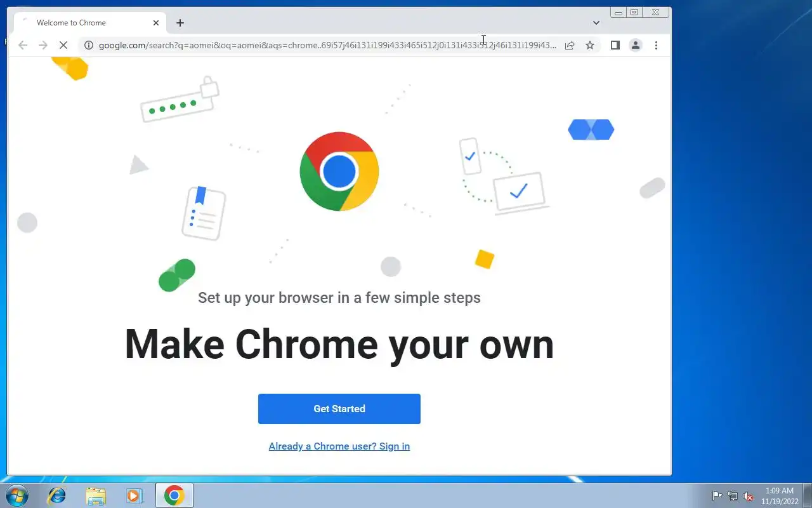Open the Chrome three-dot menu

[x=656, y=45]
